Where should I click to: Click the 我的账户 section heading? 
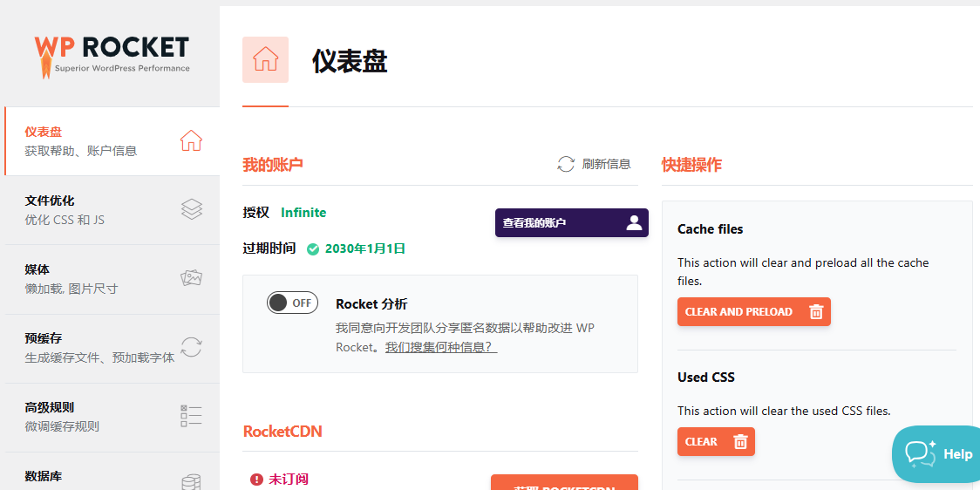click(x=273, y=165)
